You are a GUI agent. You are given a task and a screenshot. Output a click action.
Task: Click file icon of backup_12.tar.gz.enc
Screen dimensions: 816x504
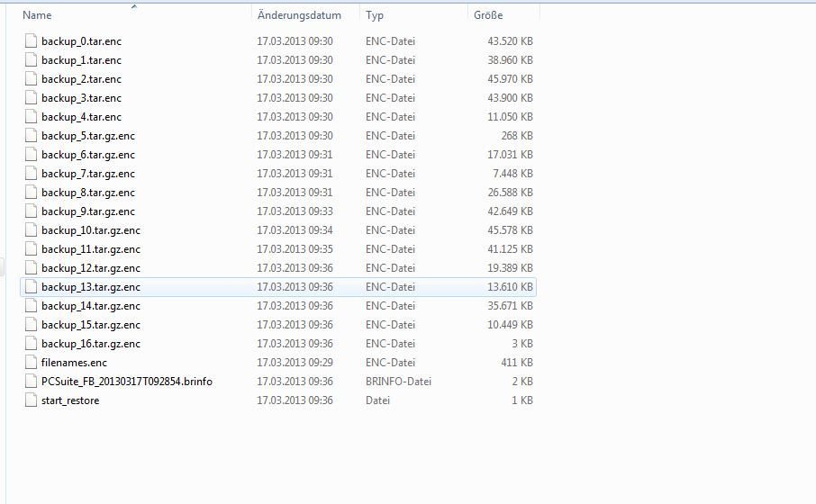pyautogui.click(x=32, y=268)
